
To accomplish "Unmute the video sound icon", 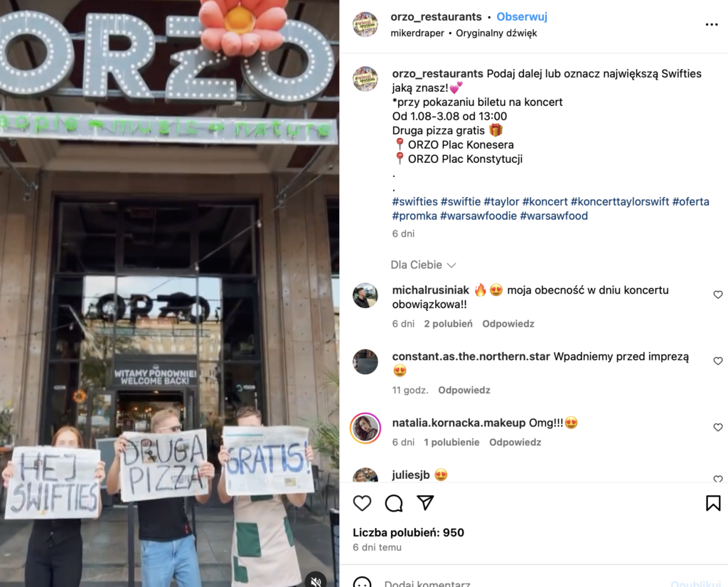I will [x=316, y=581].
